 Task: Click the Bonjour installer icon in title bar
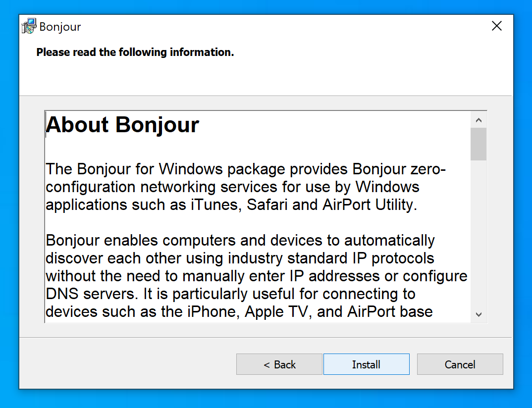pyautogui.click(x=29, y=26)
